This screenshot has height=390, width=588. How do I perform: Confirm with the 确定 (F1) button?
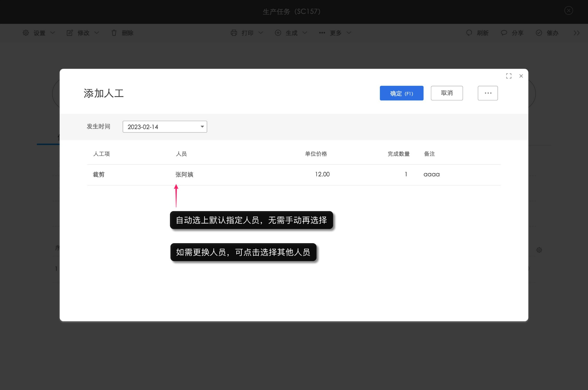[402, 93]
